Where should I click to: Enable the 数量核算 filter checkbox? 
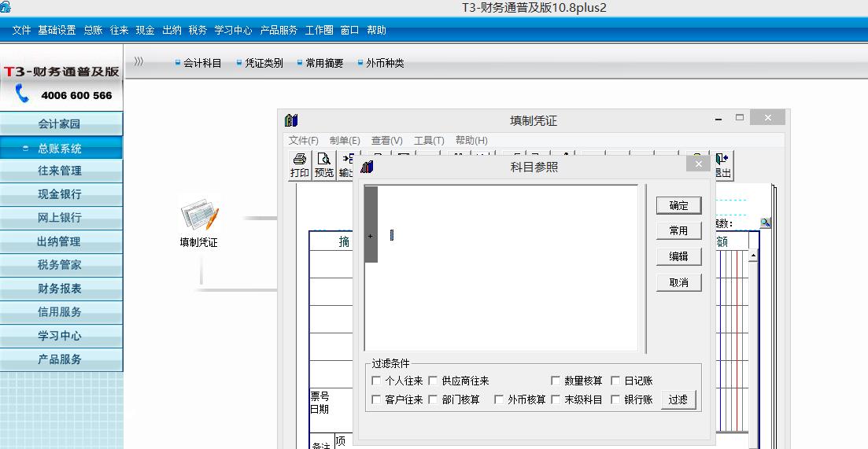(x=556, y=381)
